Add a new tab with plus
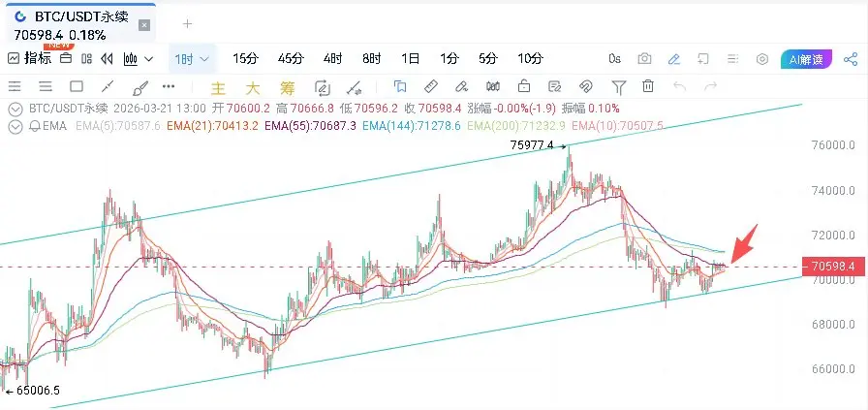Screen dimensions: 868x410 188,24
